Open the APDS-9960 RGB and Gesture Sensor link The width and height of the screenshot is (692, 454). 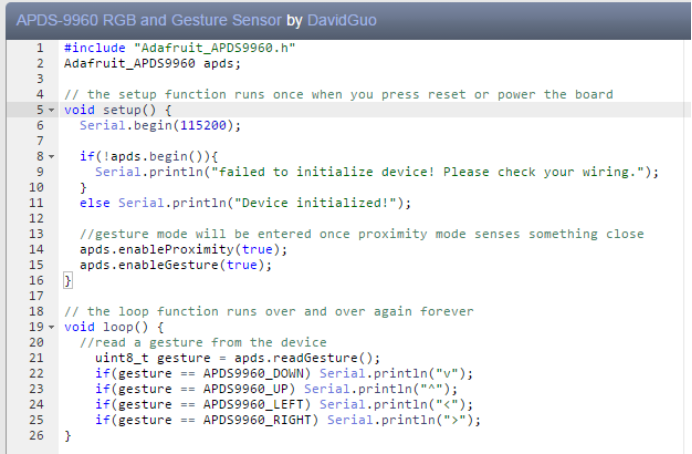[x=149, y=20]
